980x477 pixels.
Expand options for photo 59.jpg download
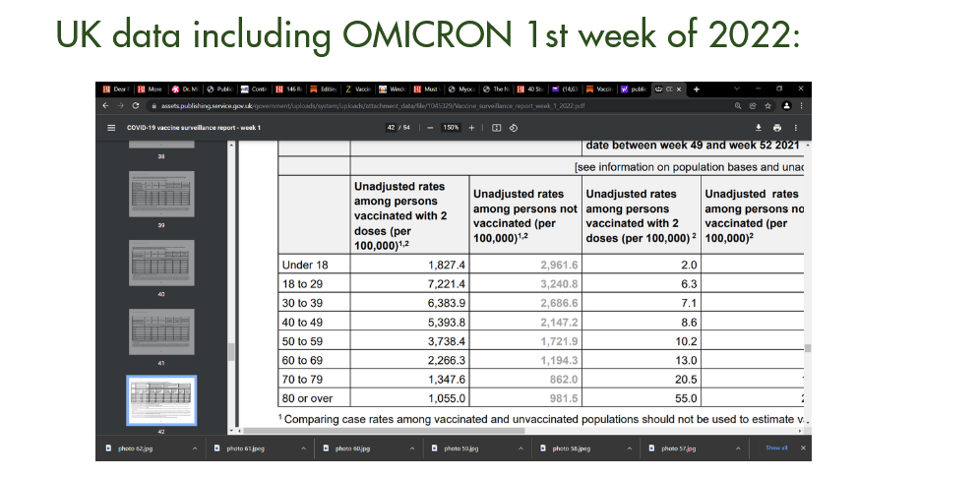pyautogui.click(x=521, y=448)
